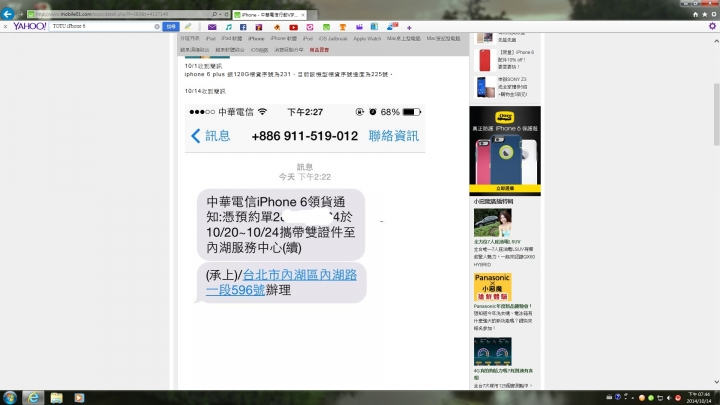Open the music note toolbar icon
The height and width of the screenshot is (405, 720).
(228, 27)
